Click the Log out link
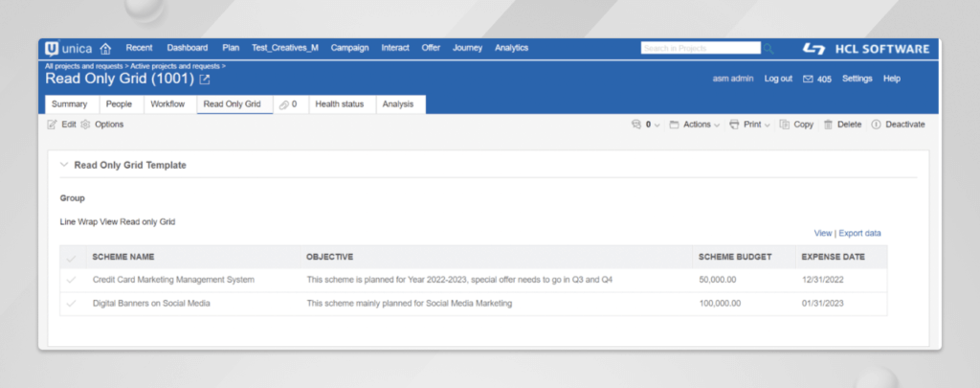 [778, 79]
